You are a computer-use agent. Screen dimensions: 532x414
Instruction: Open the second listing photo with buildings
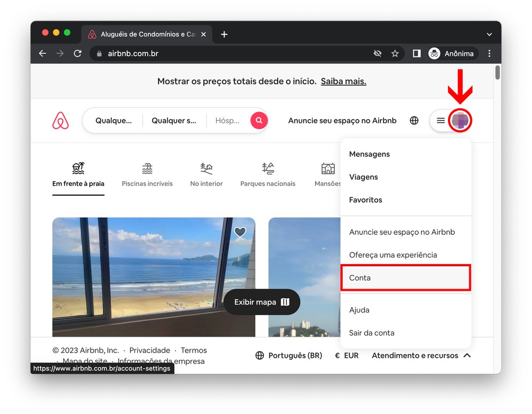(304, 277)
